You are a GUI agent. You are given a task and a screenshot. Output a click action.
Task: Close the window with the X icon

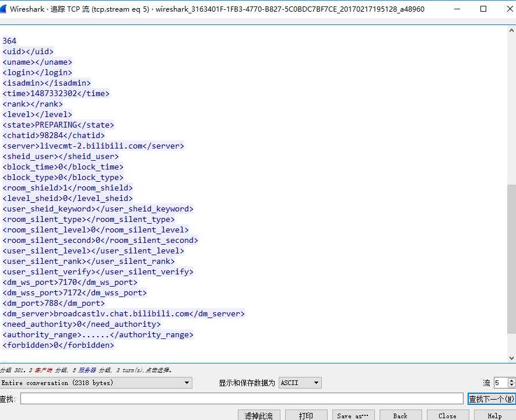[x=510, y=9]
